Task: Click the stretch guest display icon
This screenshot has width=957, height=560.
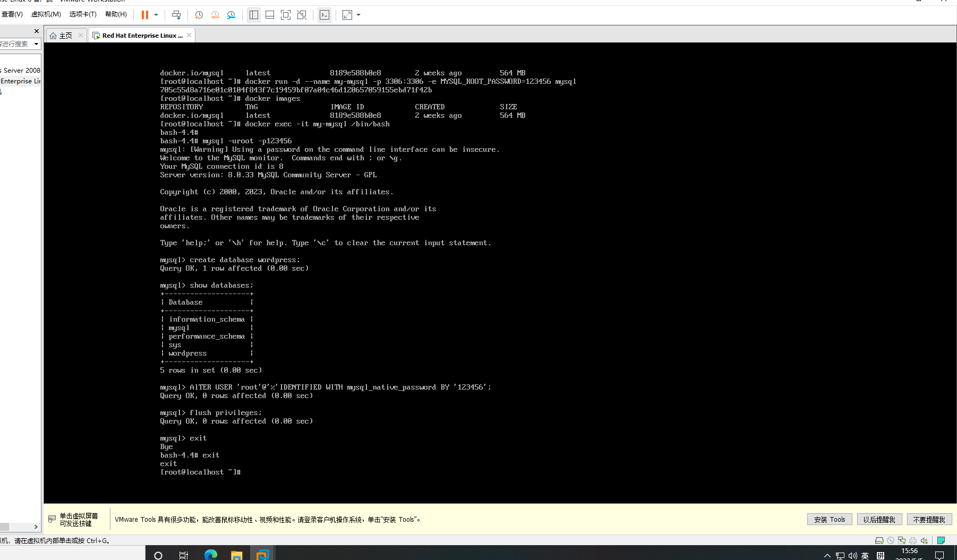Action: click(x=347, y=15)
